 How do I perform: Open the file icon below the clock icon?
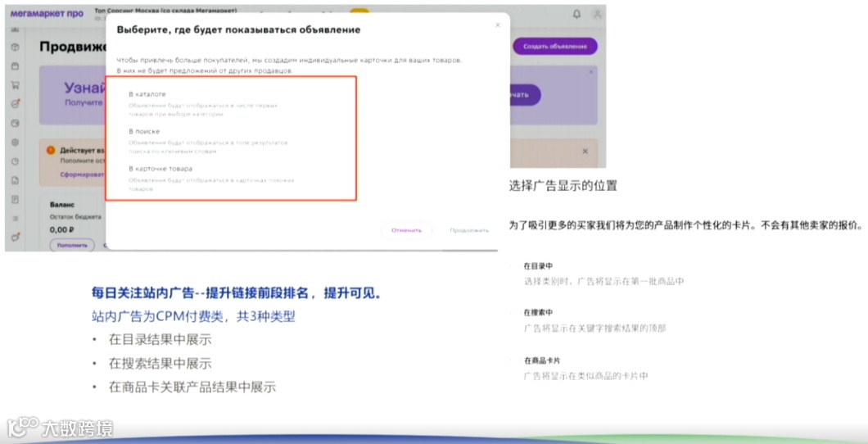pyautogui.click(x=16, y=180)
